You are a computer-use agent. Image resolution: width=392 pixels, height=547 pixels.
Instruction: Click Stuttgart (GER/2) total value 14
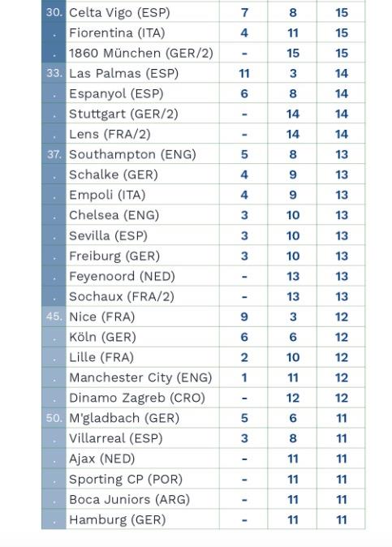[342, 114]
